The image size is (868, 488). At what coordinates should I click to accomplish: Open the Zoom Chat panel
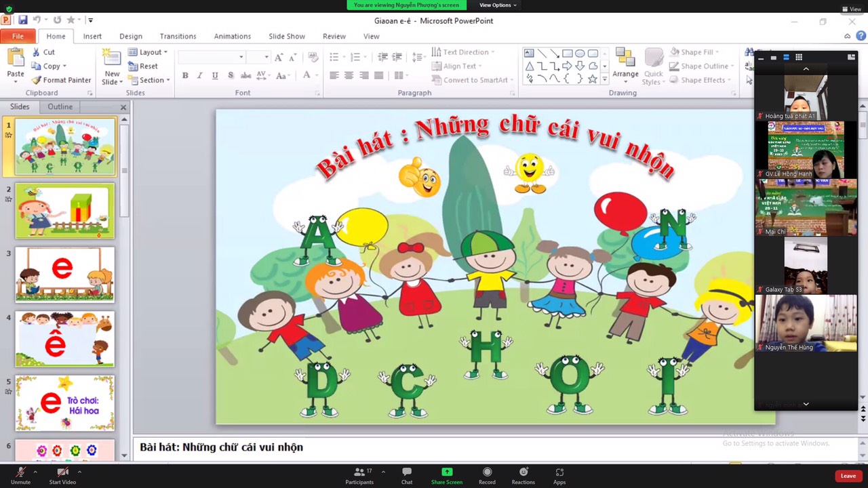click(406, 472)
